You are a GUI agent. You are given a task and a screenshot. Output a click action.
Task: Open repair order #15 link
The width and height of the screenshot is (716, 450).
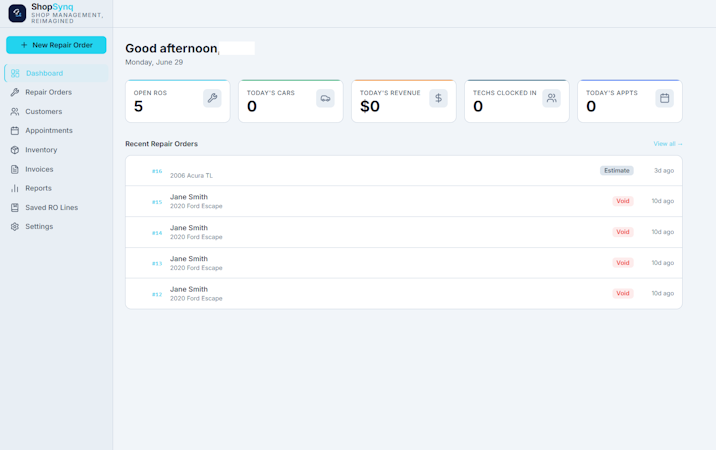pyautogui.click(x=157, y=201)
